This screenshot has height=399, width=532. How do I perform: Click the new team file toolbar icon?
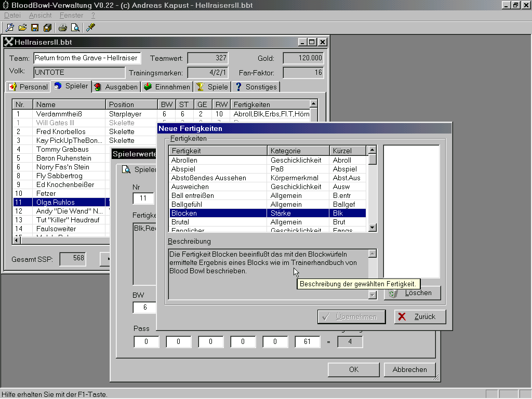coord(10,28)
